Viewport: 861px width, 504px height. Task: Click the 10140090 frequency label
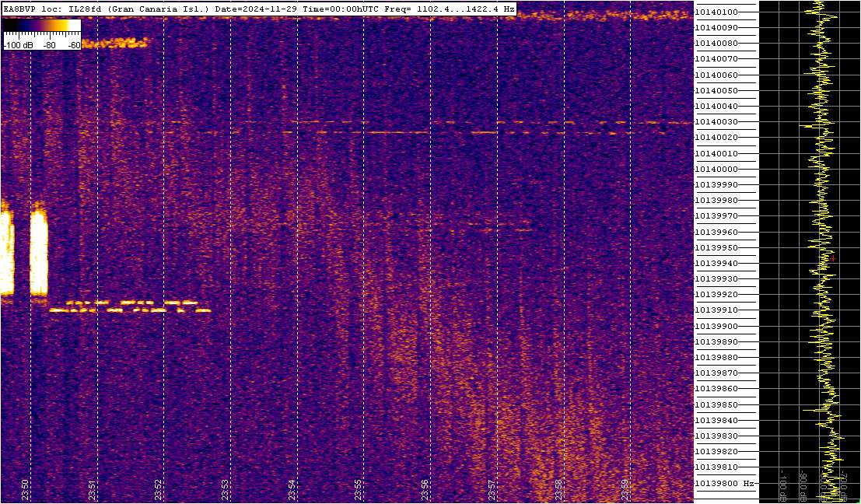point(716,27)
